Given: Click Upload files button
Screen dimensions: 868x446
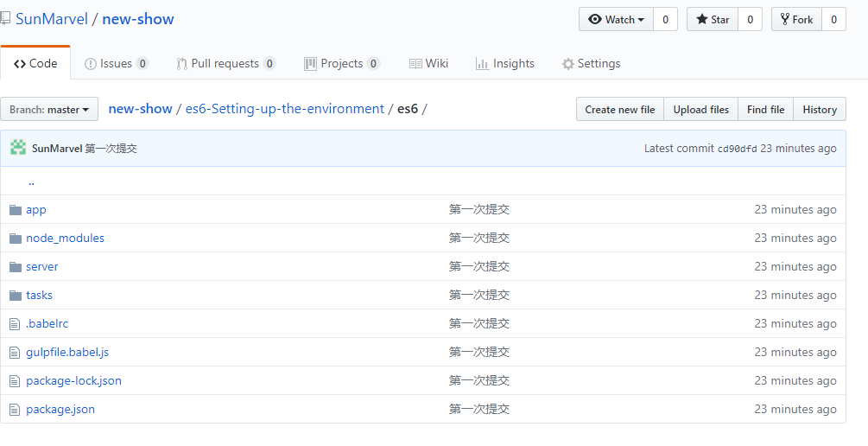Looking at the screenshot, I should 700,109.
